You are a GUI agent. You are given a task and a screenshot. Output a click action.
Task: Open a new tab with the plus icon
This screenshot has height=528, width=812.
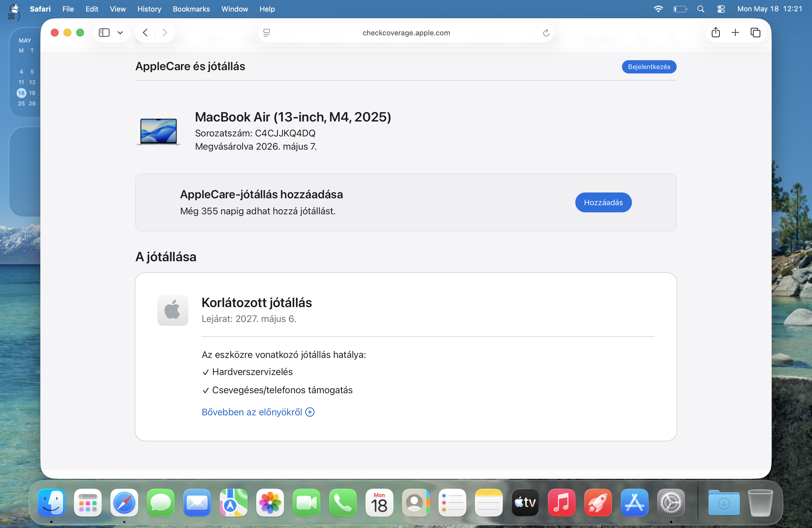coord(735,33)
